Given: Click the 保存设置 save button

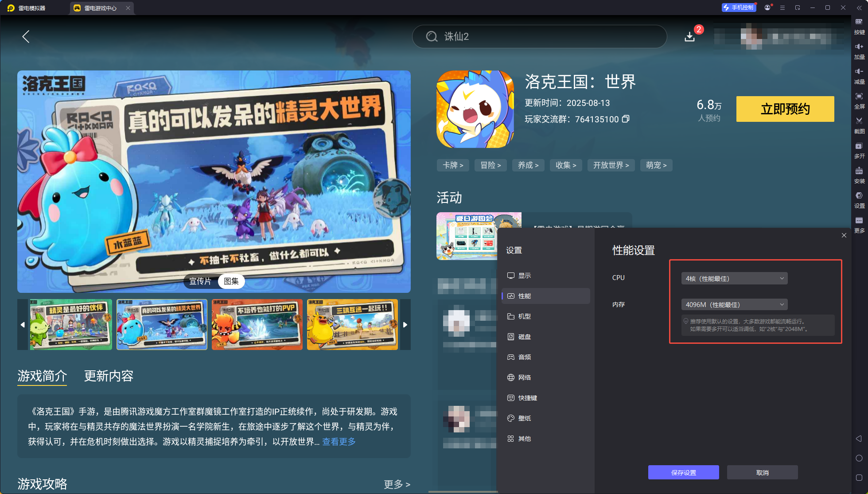Looking at the screenshot, I should (683, 472).
